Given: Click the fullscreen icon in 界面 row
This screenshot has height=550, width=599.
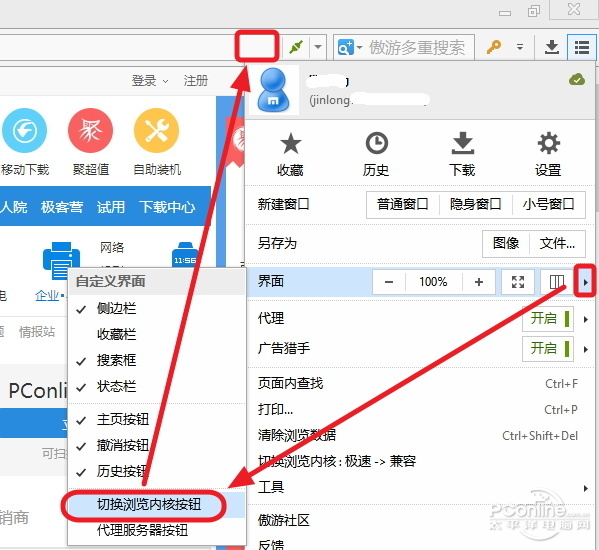Looking at the screenshot, I should coord(518,282).
